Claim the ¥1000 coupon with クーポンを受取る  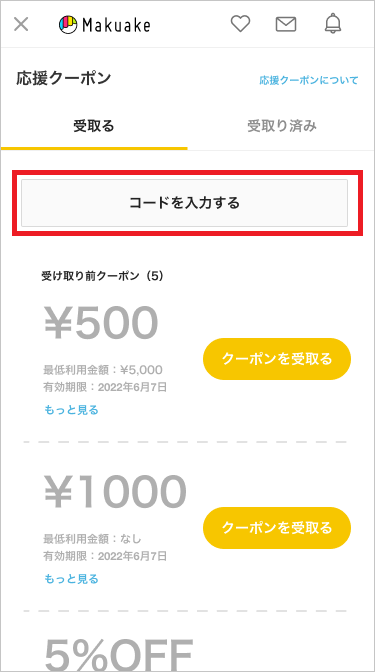277,528
